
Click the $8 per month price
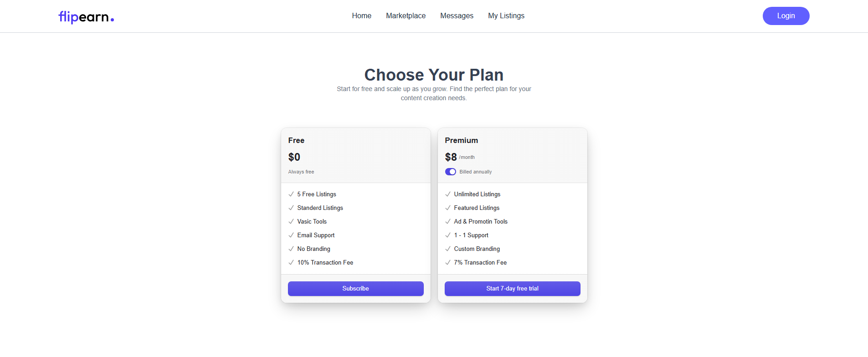pyautogui.click(x=451, y=157)
